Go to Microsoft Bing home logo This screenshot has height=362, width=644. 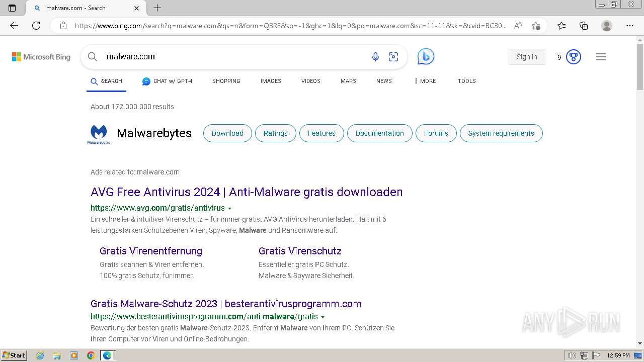41,57
